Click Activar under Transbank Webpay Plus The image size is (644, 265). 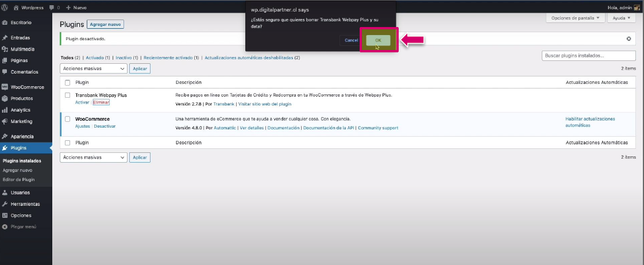[x=82, y=102]
